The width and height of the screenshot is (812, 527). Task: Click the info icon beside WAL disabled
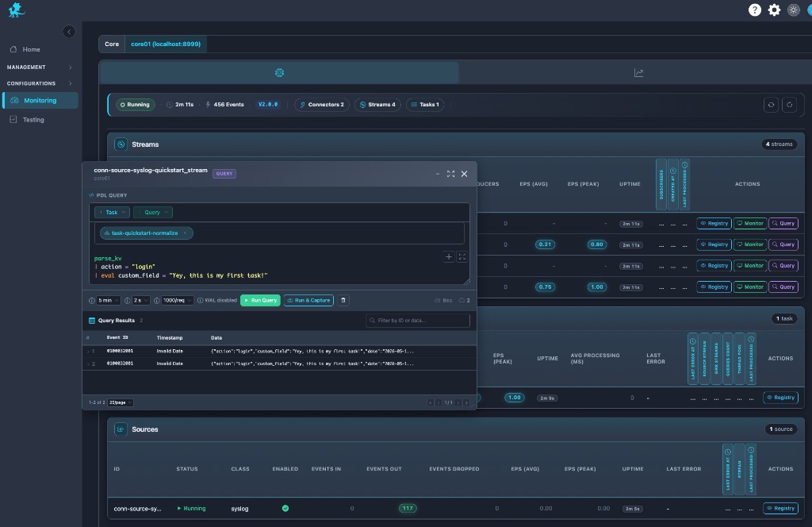200,301
